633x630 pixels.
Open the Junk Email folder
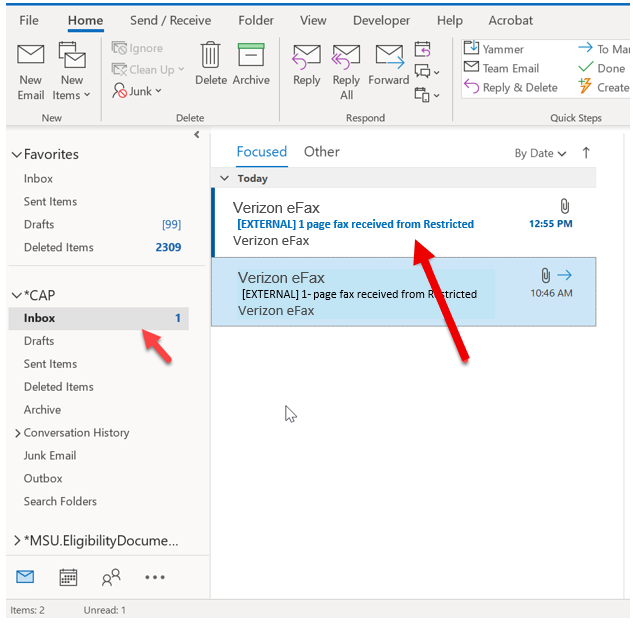[x=50, y=456]
